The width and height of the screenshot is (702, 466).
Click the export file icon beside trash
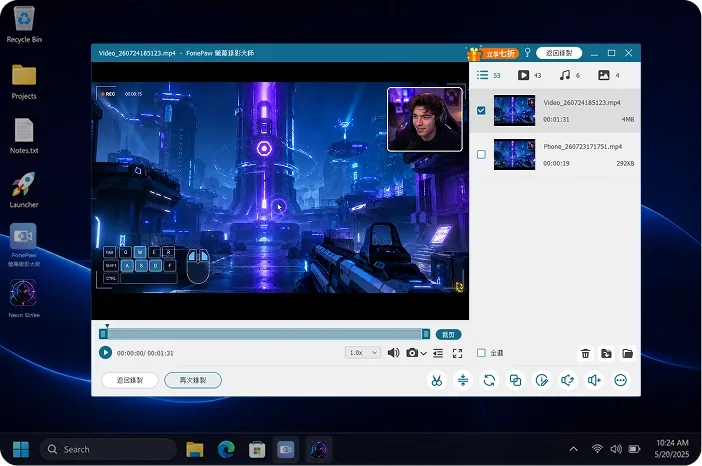(x=606, y=353)
